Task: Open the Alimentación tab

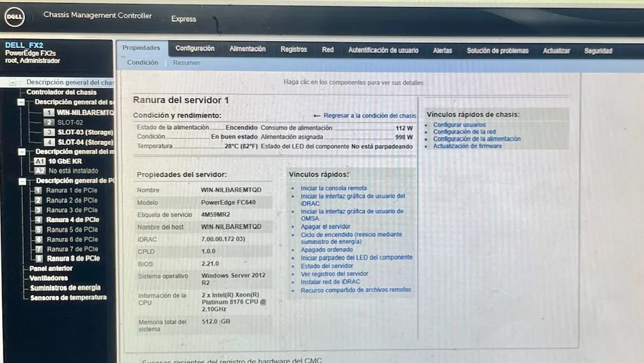Action: [x=247, y=49]
